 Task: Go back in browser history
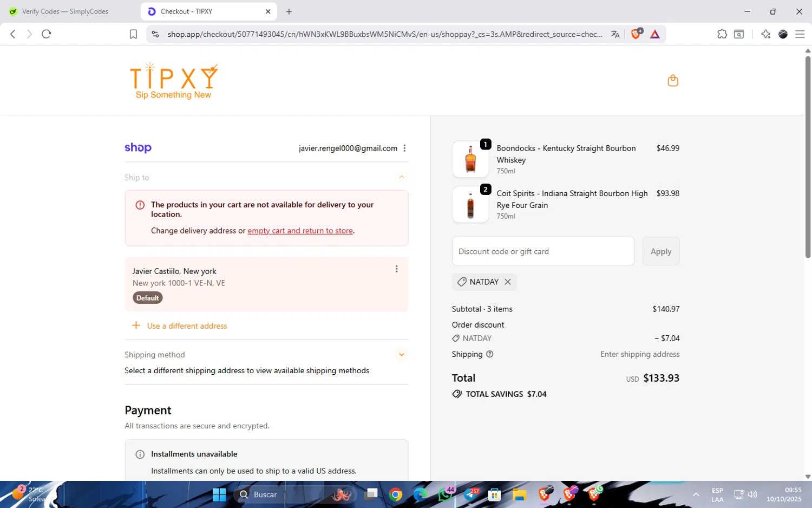(13, 34)
